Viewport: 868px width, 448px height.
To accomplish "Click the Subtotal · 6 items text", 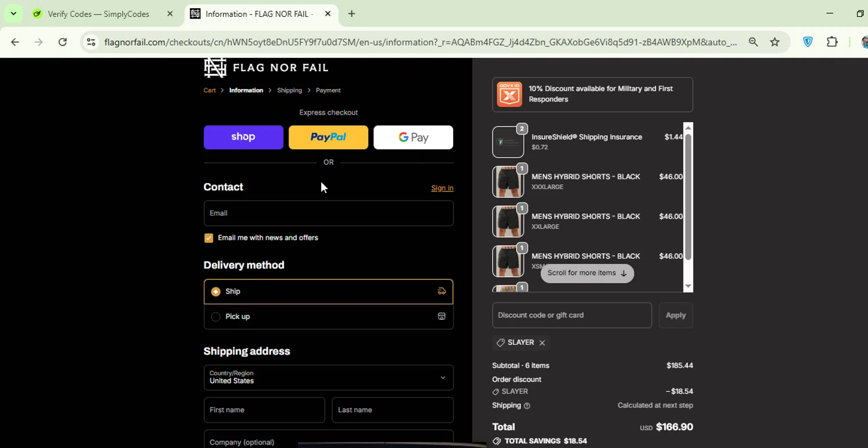I will 521,366.
